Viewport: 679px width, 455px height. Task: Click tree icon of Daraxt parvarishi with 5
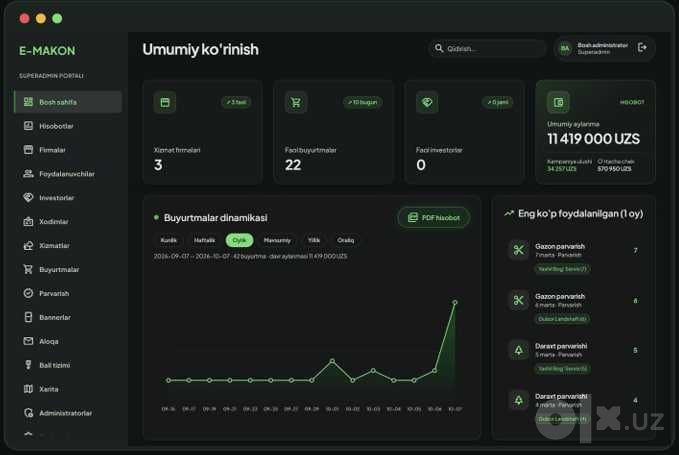[x=519, y=350]
